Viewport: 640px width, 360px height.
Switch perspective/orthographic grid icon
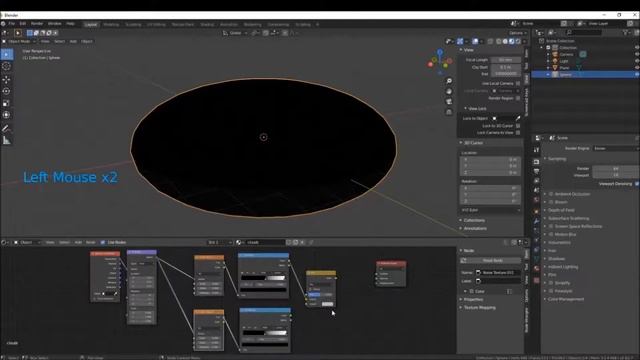click(449, 112)
